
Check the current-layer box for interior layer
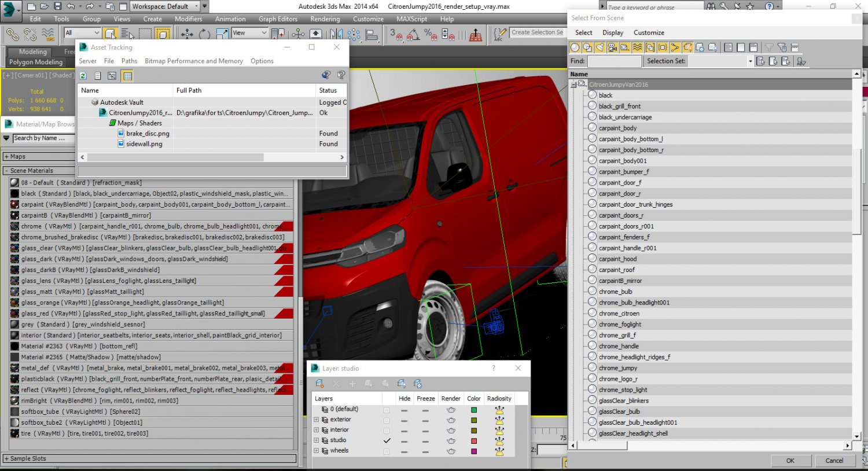tap(387, 430)
